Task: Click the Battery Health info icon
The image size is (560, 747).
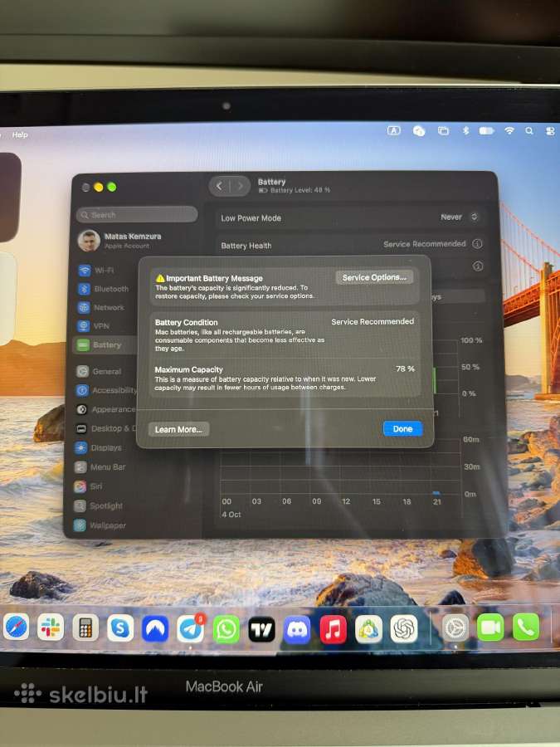Action: 477,244
